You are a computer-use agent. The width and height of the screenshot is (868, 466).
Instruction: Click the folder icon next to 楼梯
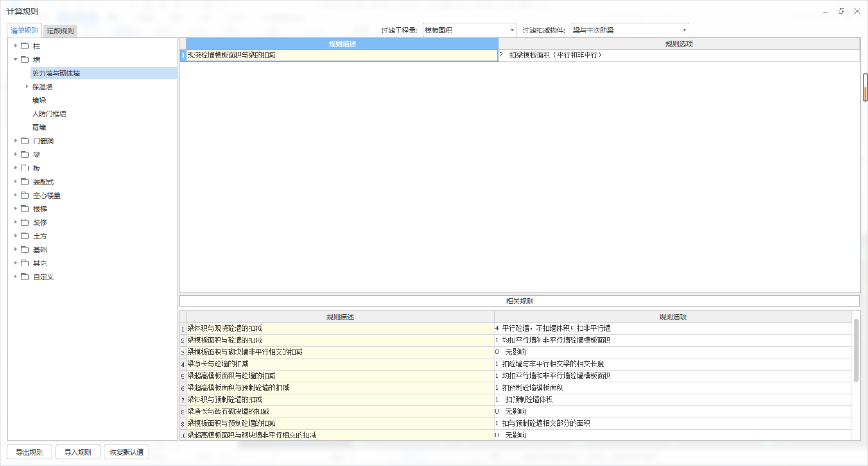25,209
